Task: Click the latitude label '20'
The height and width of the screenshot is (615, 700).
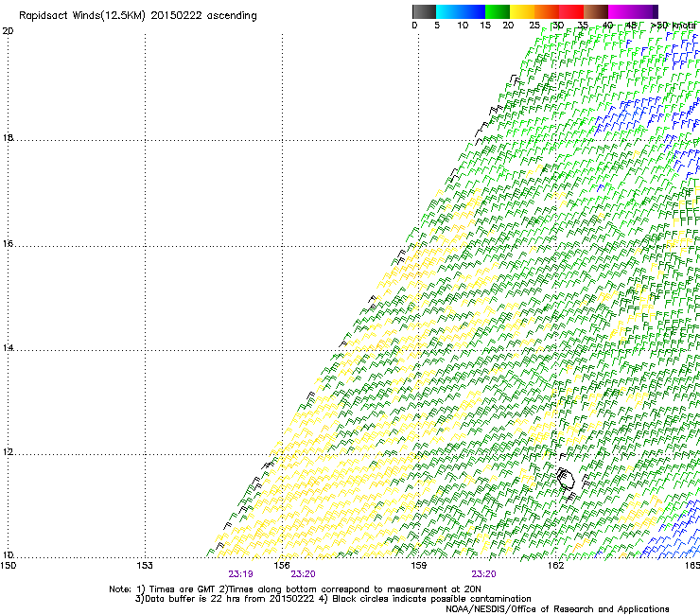Action: 8,31
